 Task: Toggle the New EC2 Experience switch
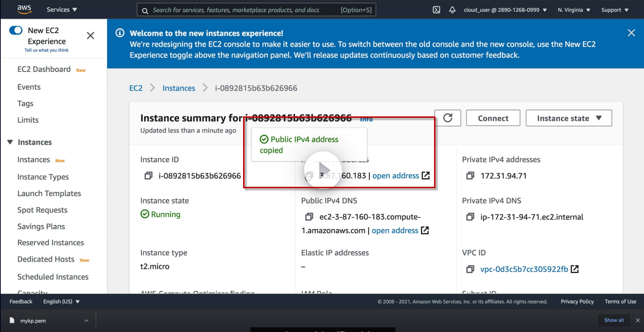(16, 30)
